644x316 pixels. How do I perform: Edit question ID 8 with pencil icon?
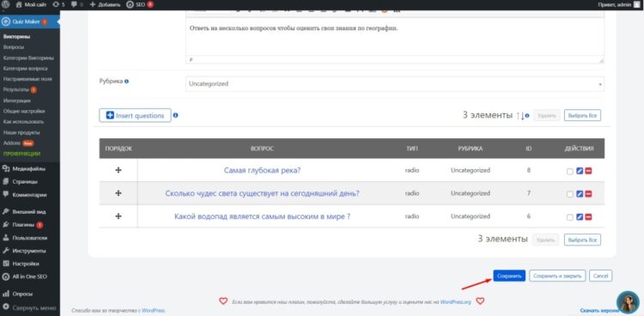(580, 171)
